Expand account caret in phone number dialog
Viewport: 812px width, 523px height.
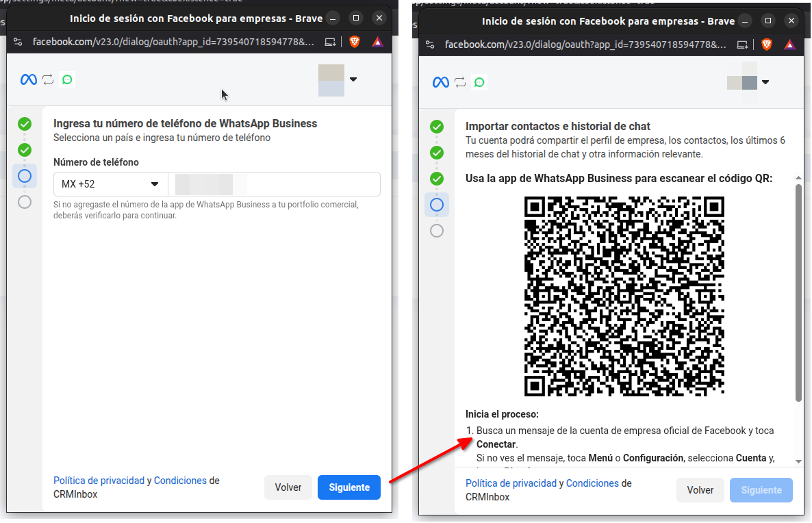coord(353,79)
